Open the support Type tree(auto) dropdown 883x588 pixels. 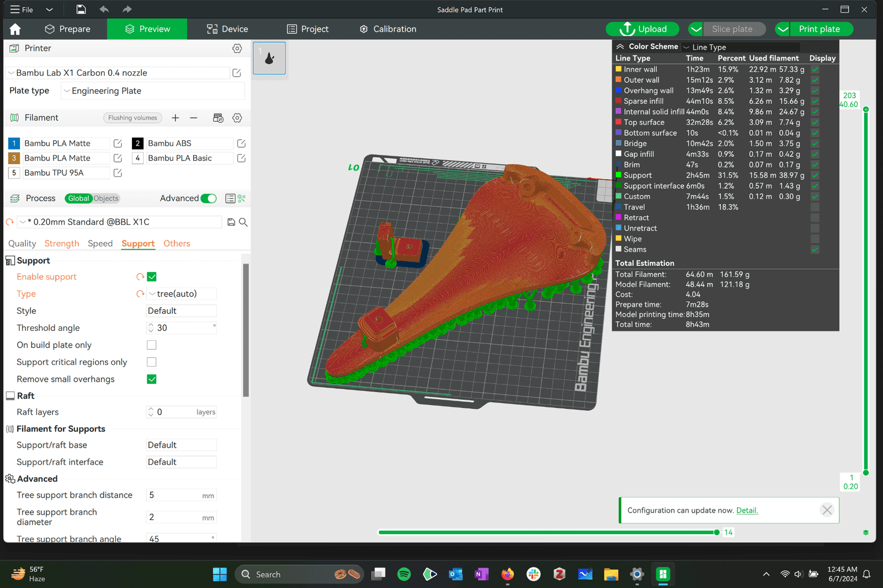coord(182,294)
